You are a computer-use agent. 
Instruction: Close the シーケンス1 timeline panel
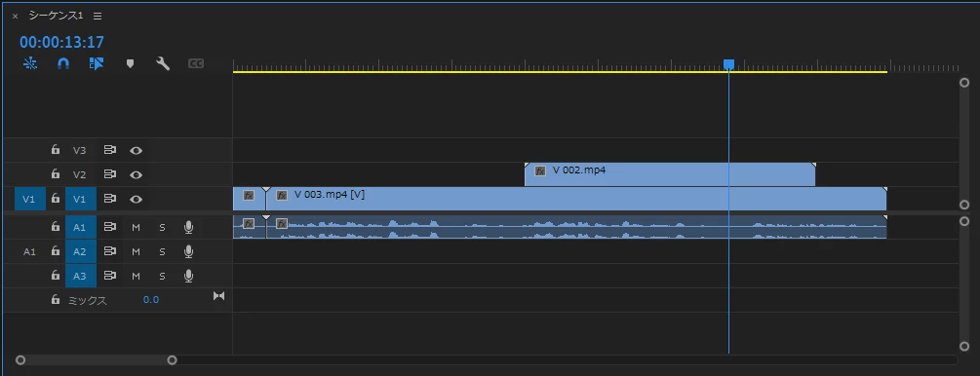15,17
